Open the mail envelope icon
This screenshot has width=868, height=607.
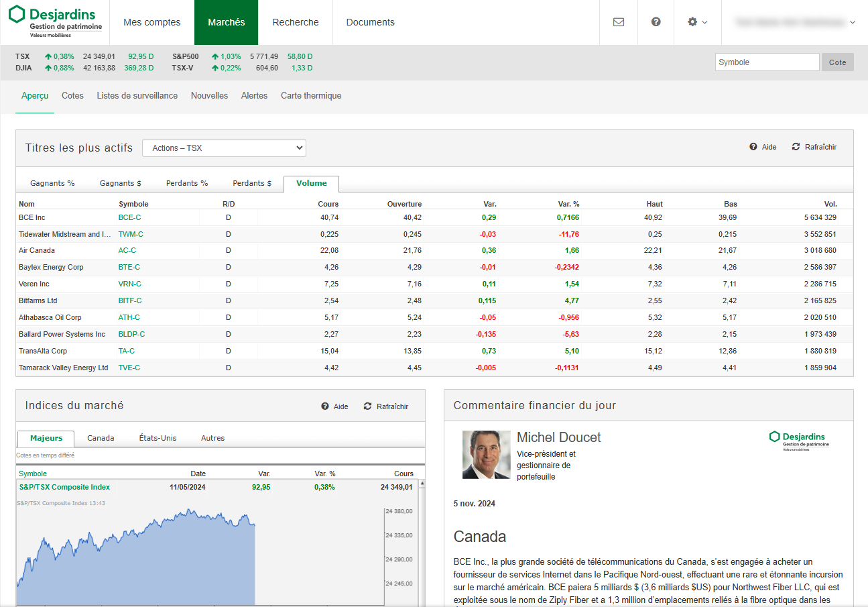tap(619, 22)
